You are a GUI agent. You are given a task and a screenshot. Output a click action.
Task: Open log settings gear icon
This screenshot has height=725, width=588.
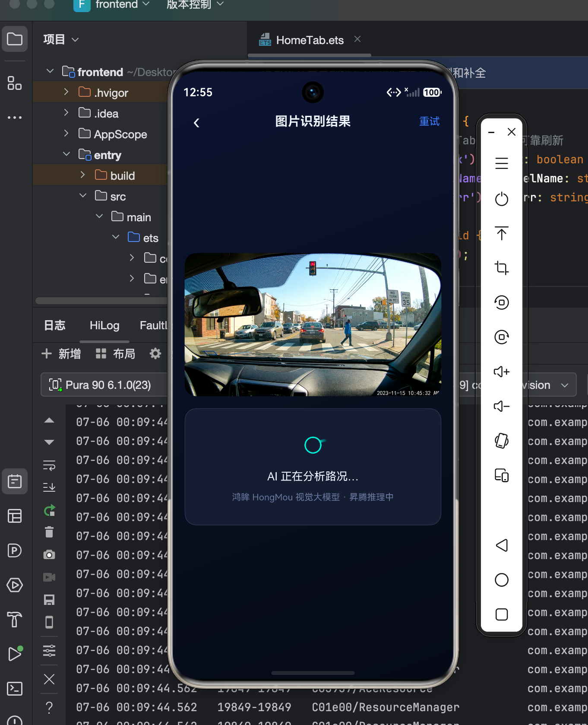click(155, 353)
